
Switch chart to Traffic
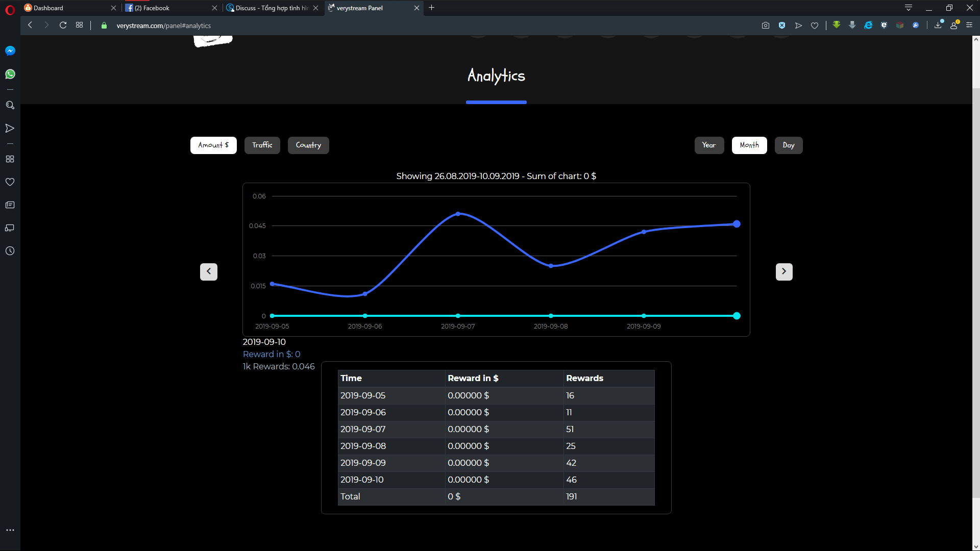pyautogui.click(x=262, y=145)
